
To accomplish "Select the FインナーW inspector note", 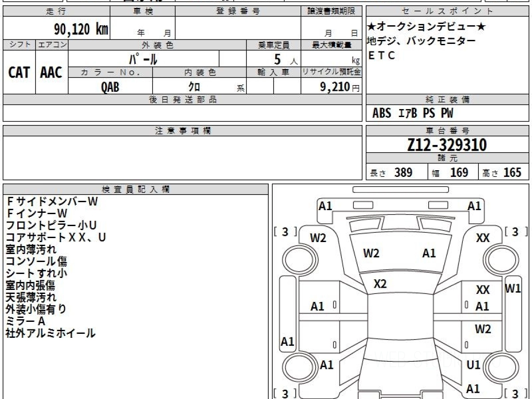I will (x=37, y=213).
